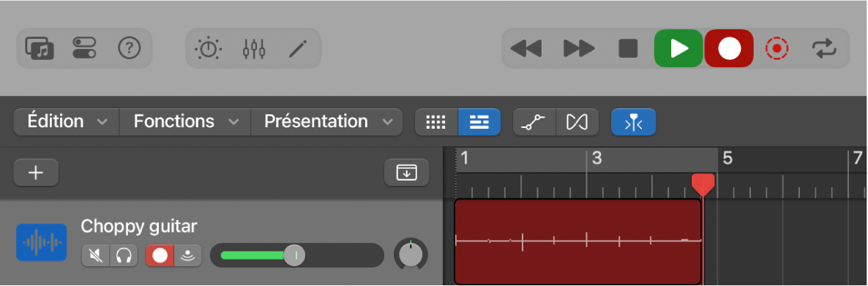The height and width of the screenshot is (286, 868).
Task: Solo Choppy guitar with headphones button
Action: tap(124, 255)
